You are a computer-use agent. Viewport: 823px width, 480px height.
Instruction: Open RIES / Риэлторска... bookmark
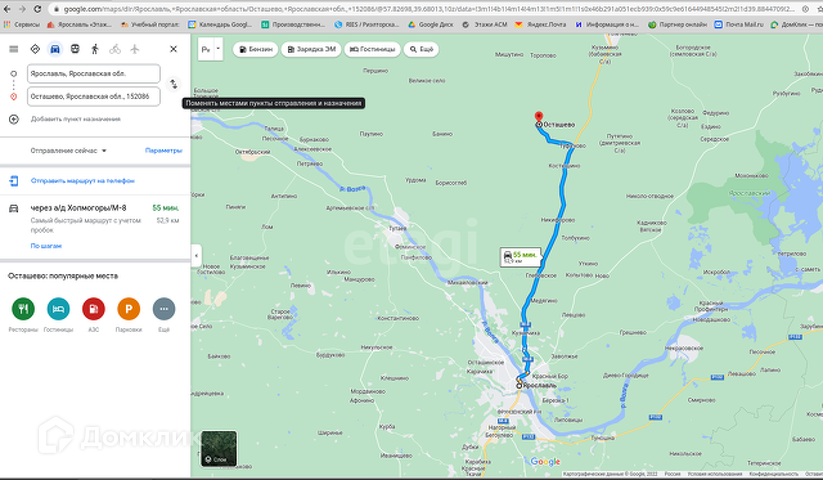[367, 25]
